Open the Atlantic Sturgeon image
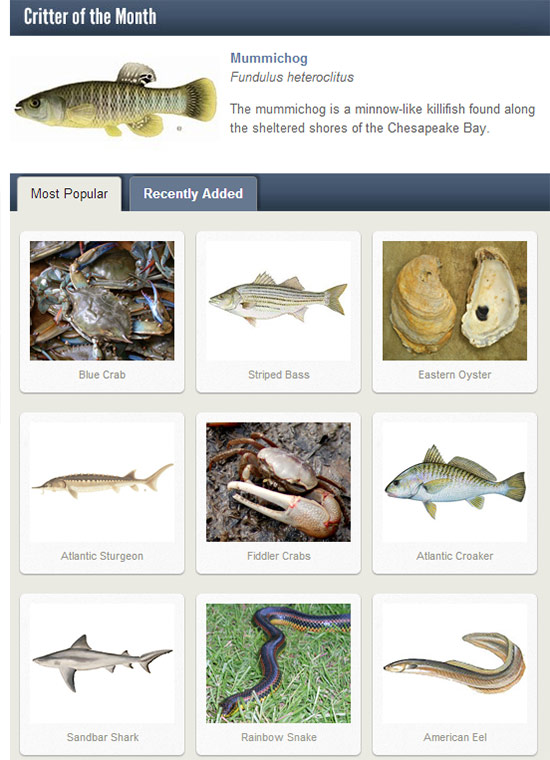550x760 pixels. tap(102, 482)
